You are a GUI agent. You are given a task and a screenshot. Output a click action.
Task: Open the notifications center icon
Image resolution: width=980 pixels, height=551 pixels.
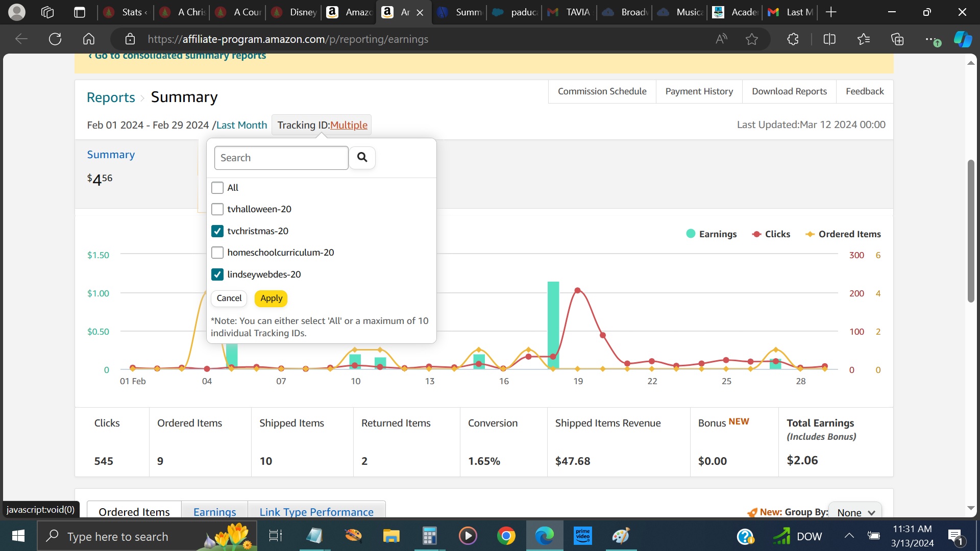(x=955, y=536)
